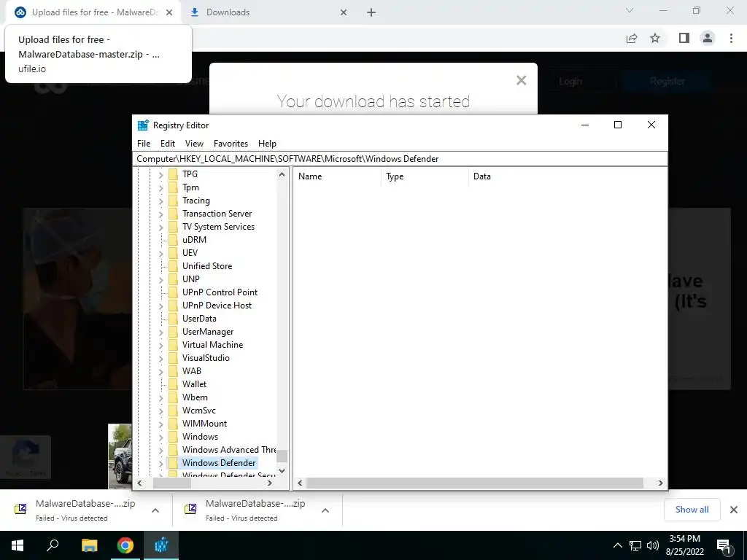Viewport: 747px width, 560px height.
Task: Select the Virtual Machine tree item
Action: pos(212,344)
